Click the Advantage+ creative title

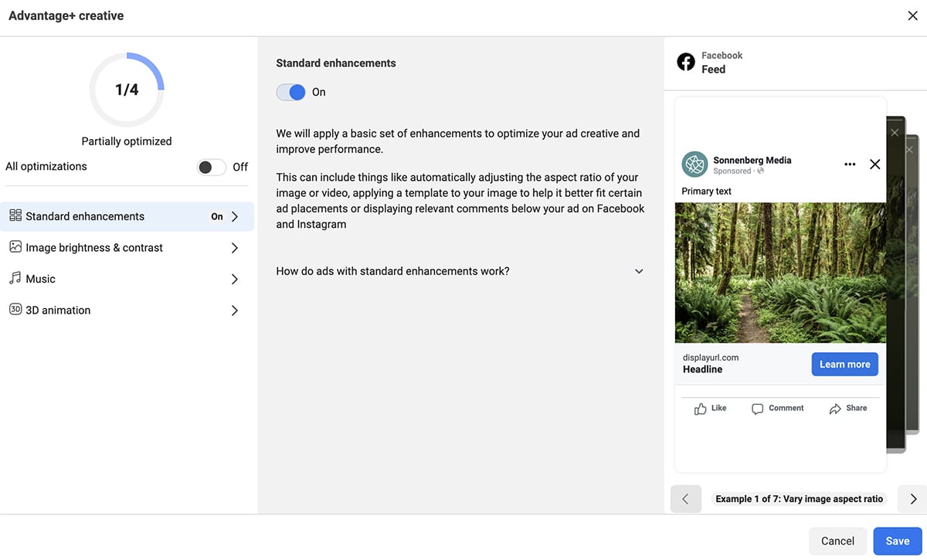[x=66, y=15]
